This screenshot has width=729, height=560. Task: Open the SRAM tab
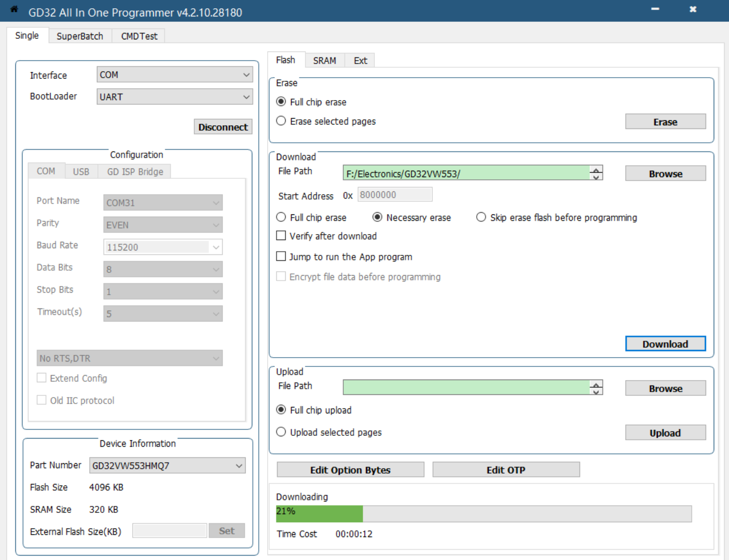pos(325,61)
